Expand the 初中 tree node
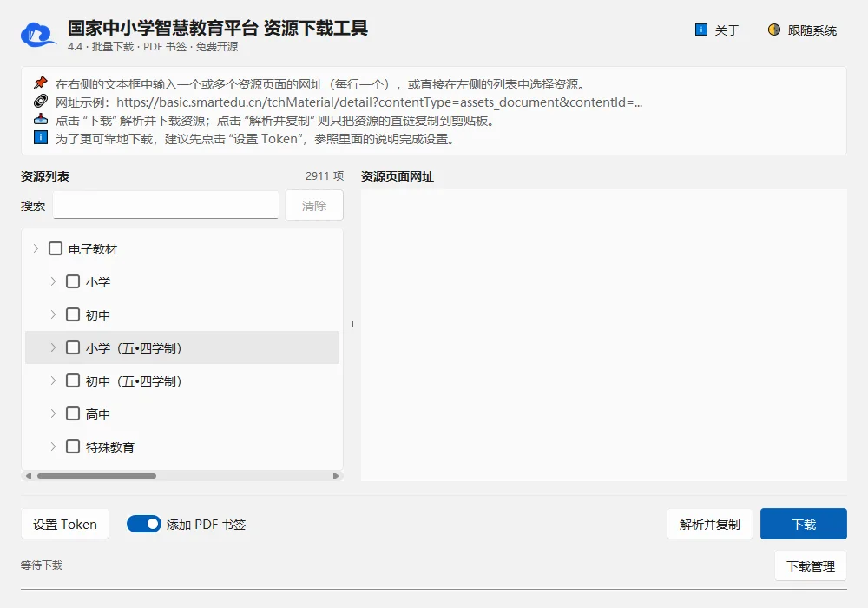Image resolution: width=868 pixels, height=608 pixels. click(53, 314)
